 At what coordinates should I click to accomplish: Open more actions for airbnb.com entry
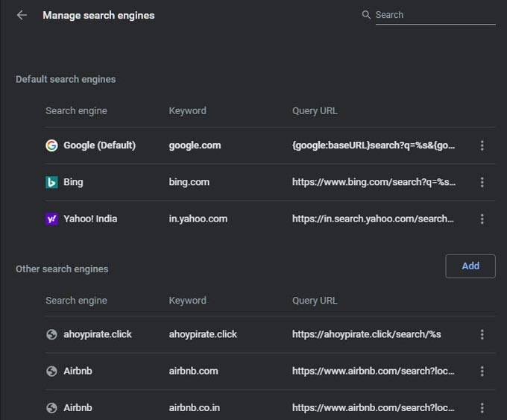coord(482,372)
